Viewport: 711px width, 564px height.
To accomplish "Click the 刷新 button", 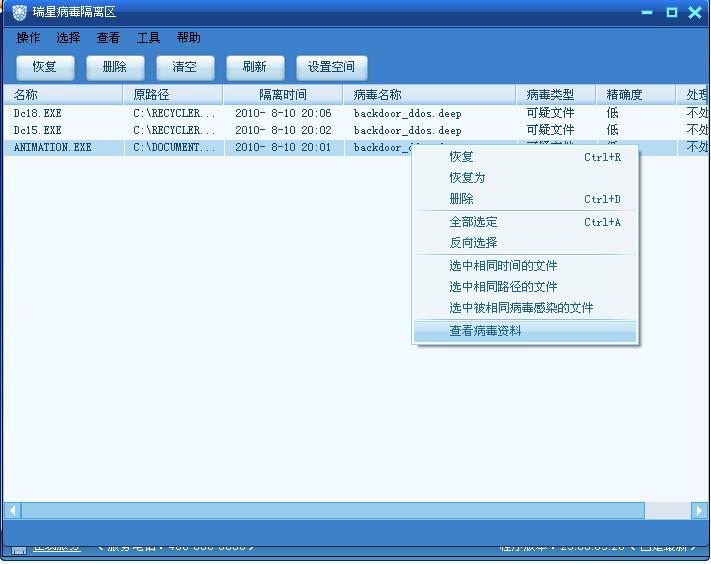I will [x=255, y=67].
